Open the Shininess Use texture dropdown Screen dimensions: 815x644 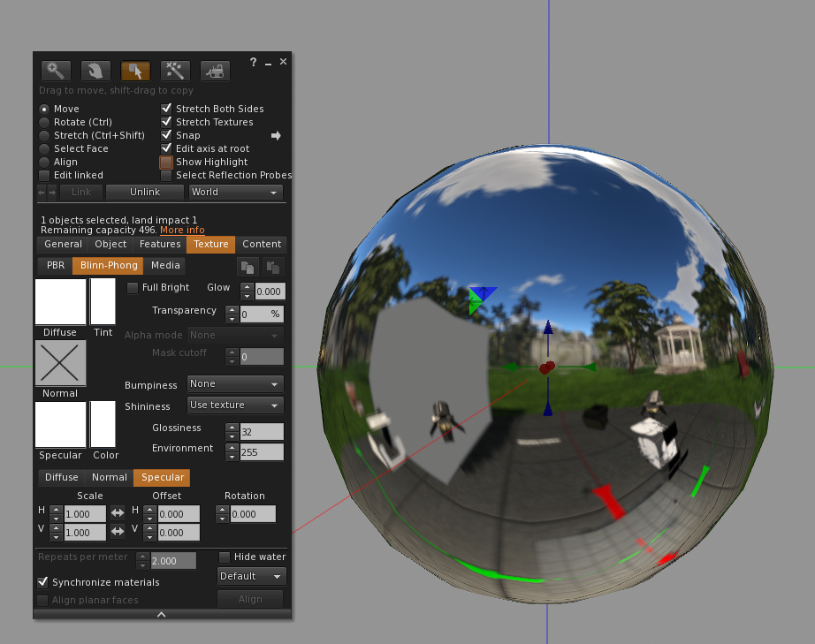[x=235, y=405]
